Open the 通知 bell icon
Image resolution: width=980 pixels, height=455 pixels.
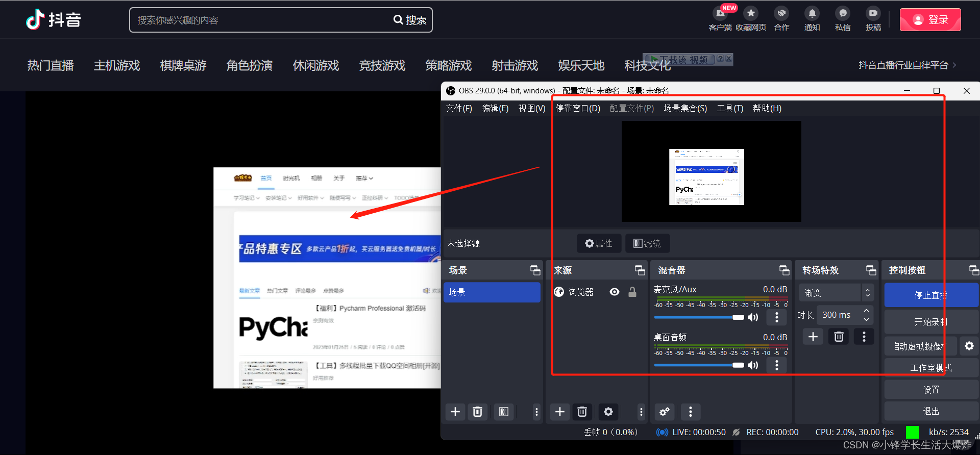click(812, 13)
